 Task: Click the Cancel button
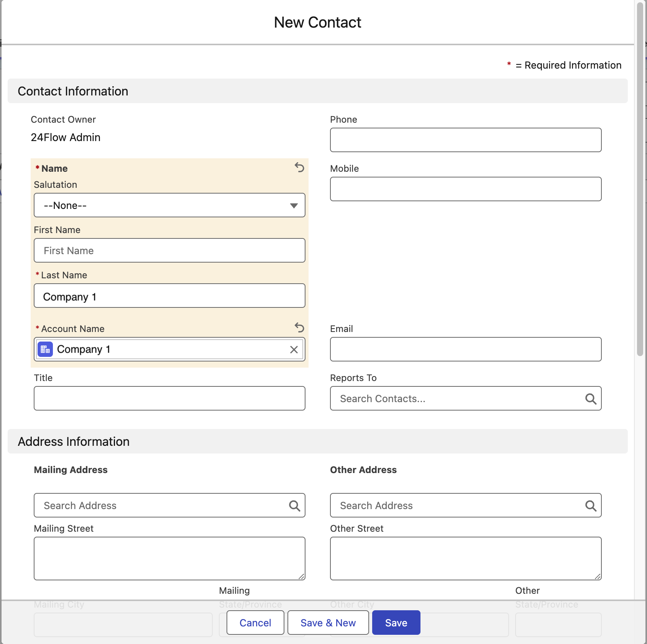pyautogui.click(x=255, y=623)
